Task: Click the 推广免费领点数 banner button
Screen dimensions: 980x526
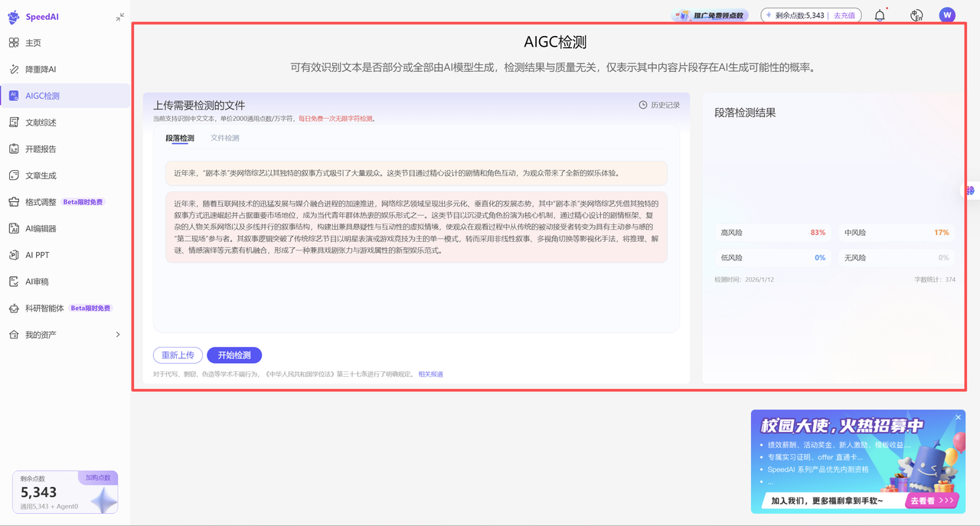Action: (x=710, y=15)
